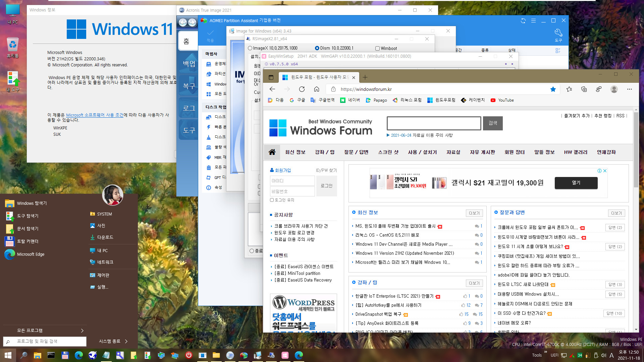The image size is (644, 362).
Task: Click the Windows Forum 로그인 button
Action: [x=327, y=186]
